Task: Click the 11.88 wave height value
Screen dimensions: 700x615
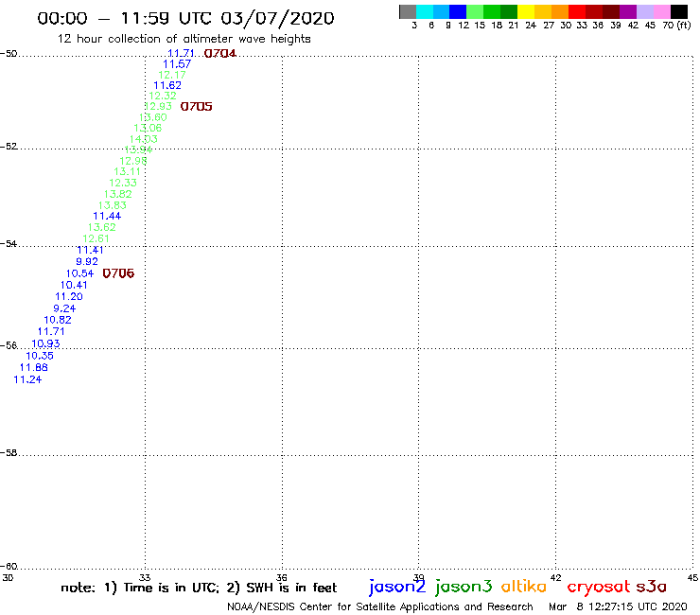Action: [33, 367]
